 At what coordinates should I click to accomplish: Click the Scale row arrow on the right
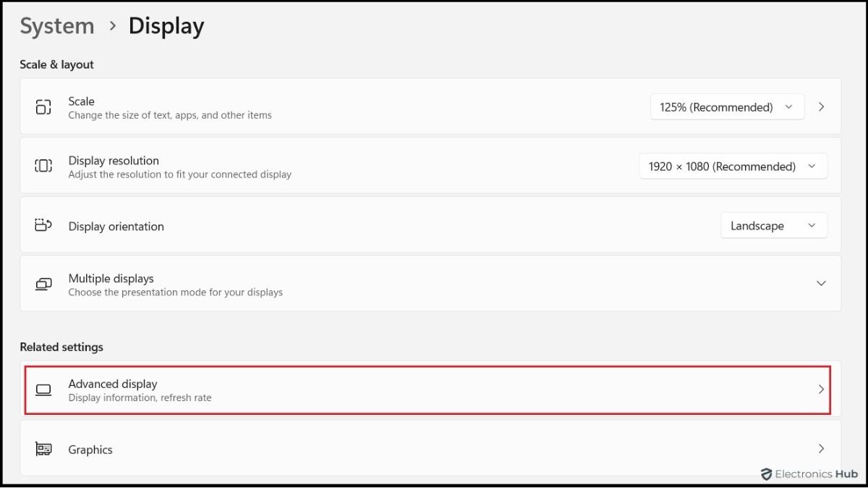coord(822,106)
